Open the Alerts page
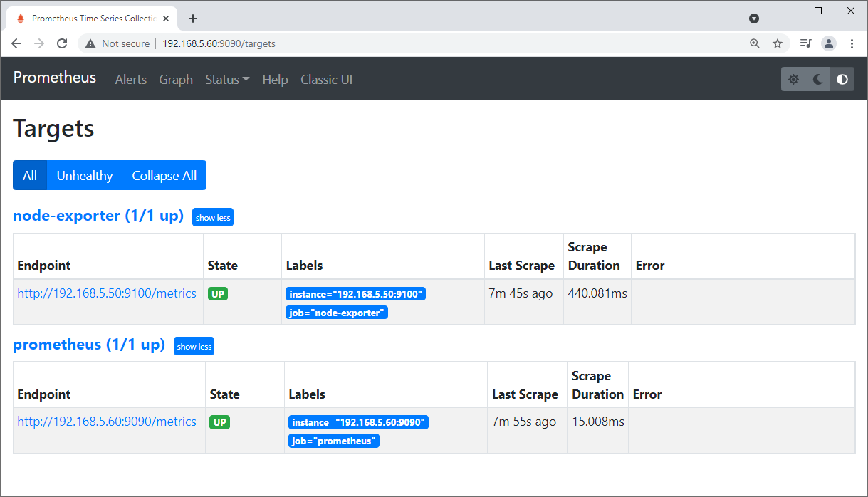868x497 pixels. tap(131, 80)
